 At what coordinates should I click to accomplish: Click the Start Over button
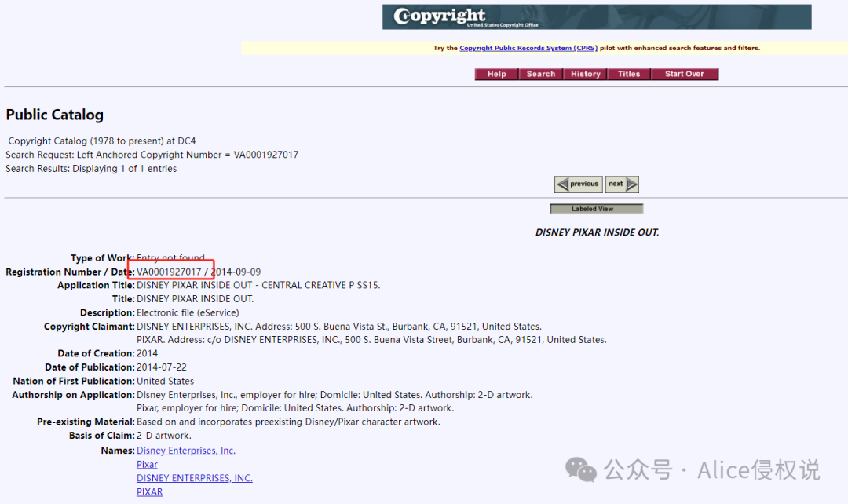click(x=685, y=74)
